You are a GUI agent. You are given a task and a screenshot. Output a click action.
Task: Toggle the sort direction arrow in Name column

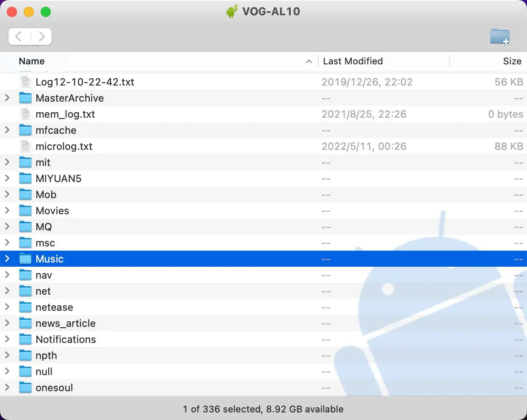(x=309, y=62)
